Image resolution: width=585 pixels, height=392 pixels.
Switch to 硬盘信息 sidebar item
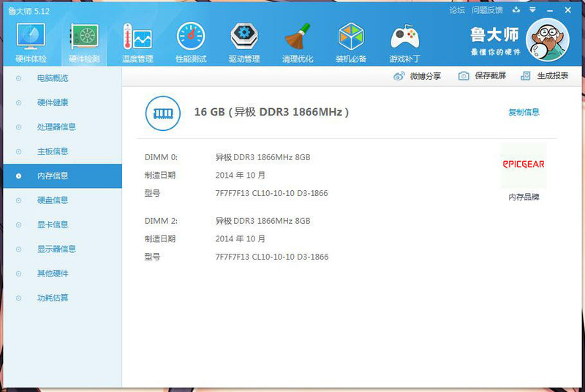pyautogui.click(x=62, y=200)
